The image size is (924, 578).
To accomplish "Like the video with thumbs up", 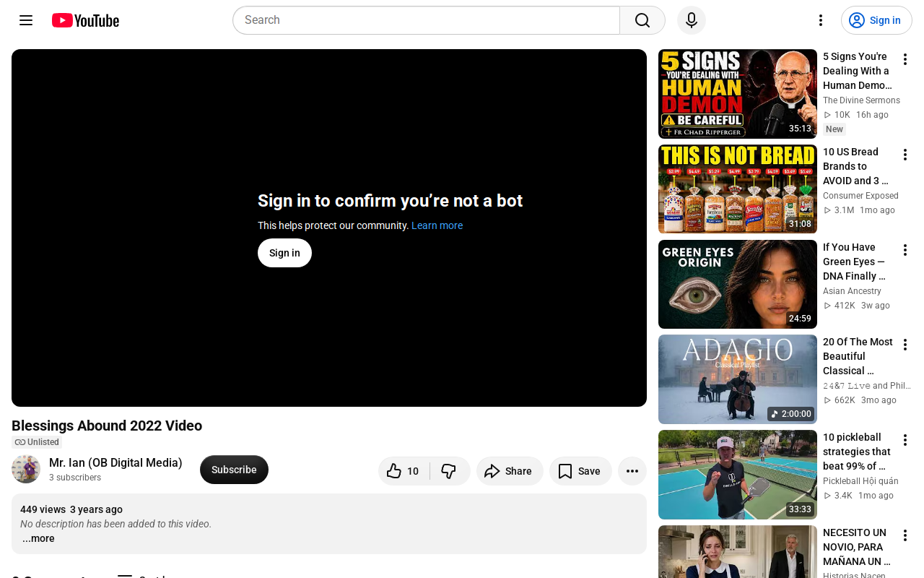I will [x=404, y=471].
